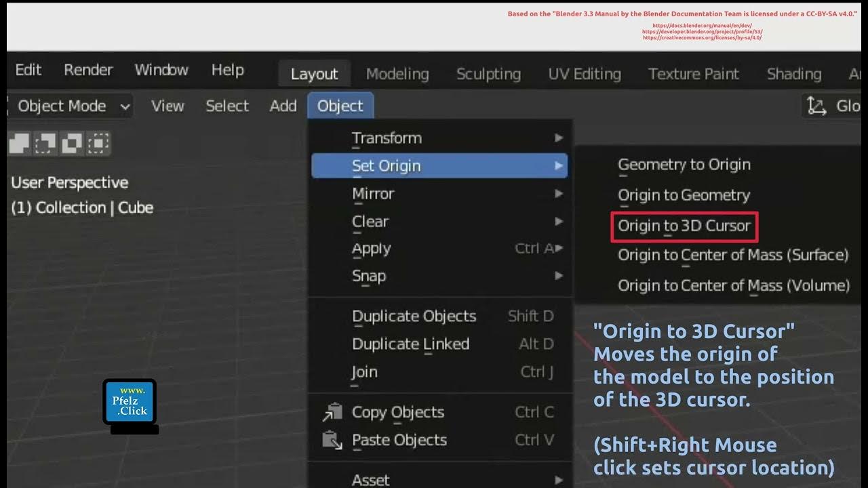This screenshot has height=488, width=868.
Task: Select Origin to Geometry option
Action: [x=684, y=195]
